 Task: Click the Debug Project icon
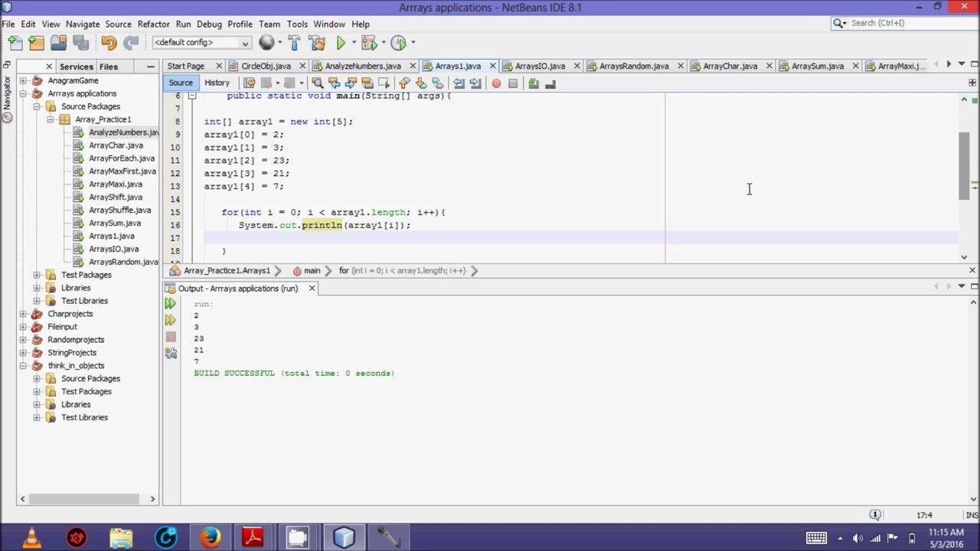pos(369,43)
